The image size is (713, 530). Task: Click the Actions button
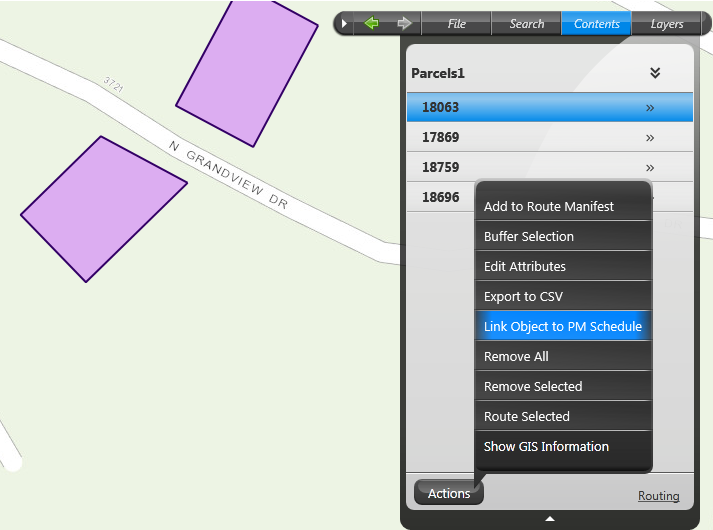(x=449, y=493)
